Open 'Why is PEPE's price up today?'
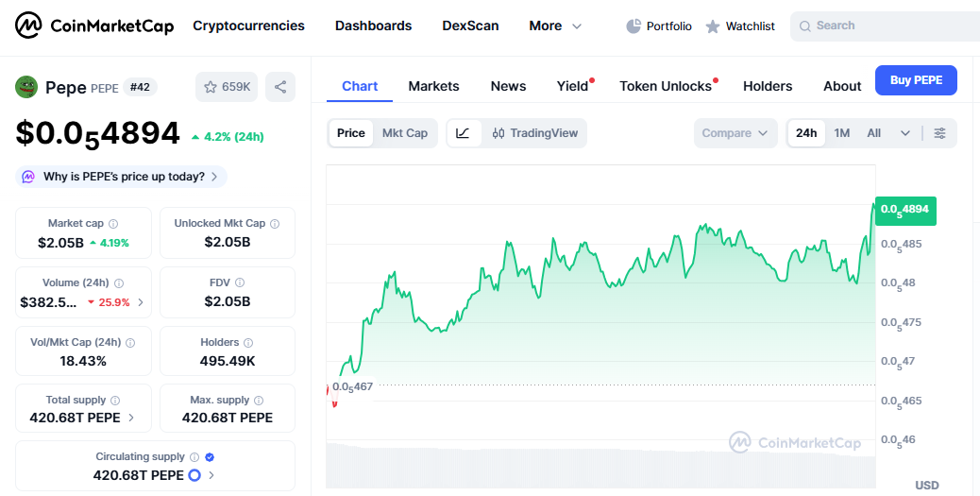The width and height of the screenshot is (980, 496). coord(121,177)
